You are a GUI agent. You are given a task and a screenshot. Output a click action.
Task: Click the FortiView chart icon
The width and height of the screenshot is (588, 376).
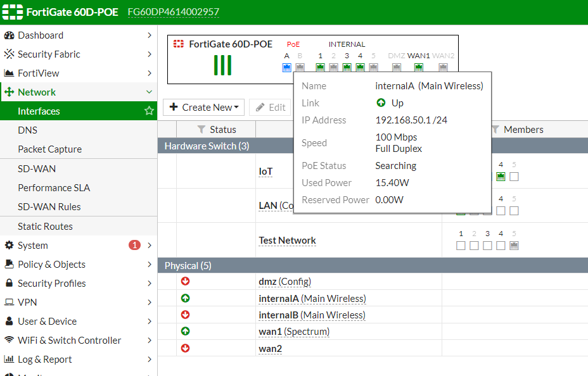click(9, 73)
